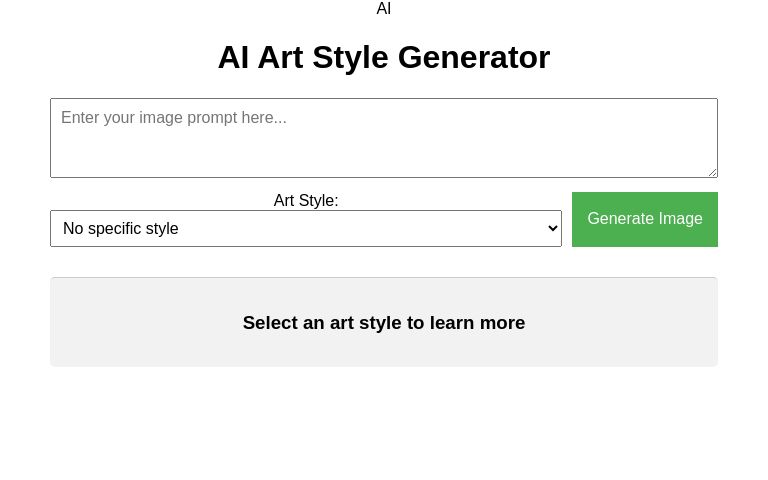
Task: Grab the prompt box resize handle
Action: (712, 172)
